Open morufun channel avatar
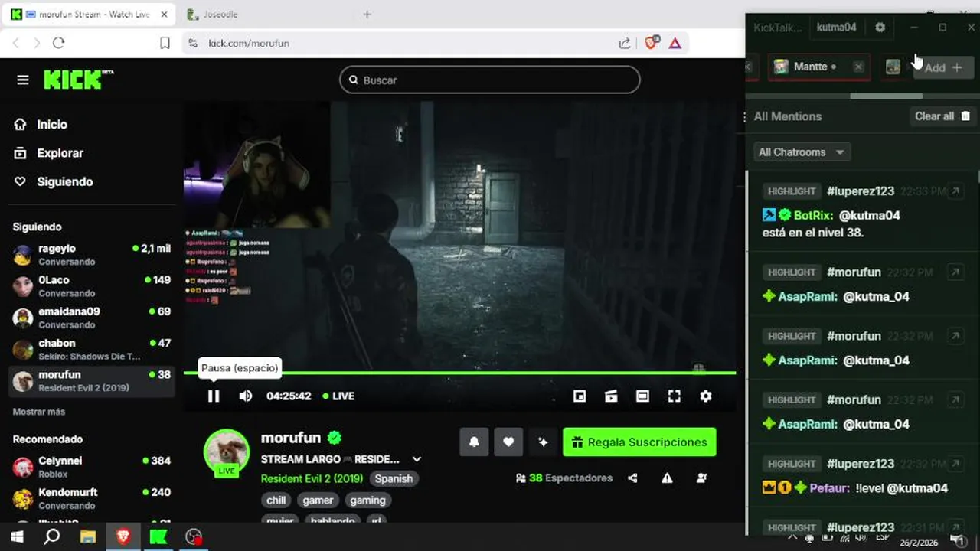This screenshot has height=551, width=980. (x=227, y=452)
